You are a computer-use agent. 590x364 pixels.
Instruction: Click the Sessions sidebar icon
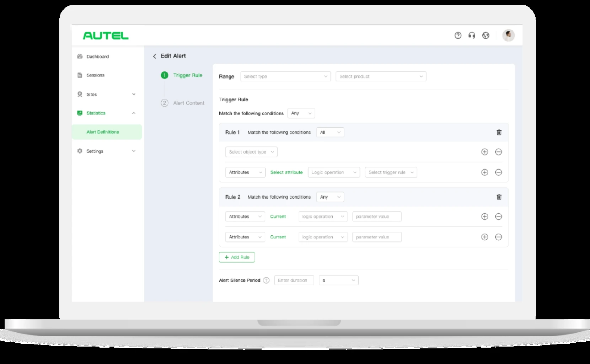[x=80, y=75]
